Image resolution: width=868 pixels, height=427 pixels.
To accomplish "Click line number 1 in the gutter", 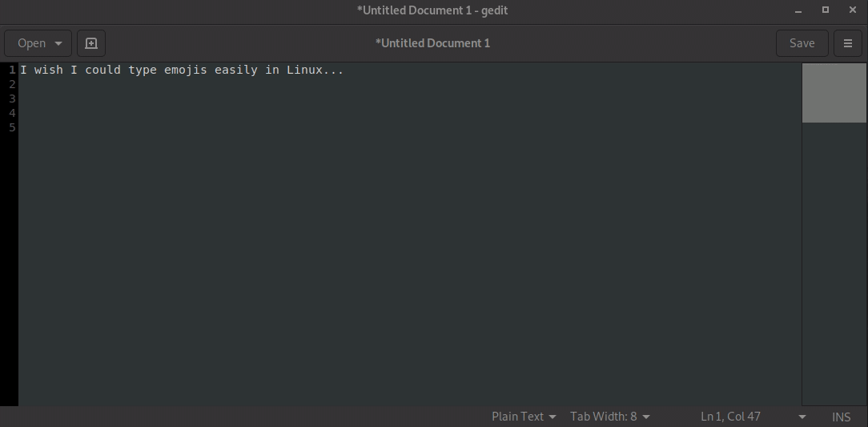I will pyautogui.click(x=12, y=70).
